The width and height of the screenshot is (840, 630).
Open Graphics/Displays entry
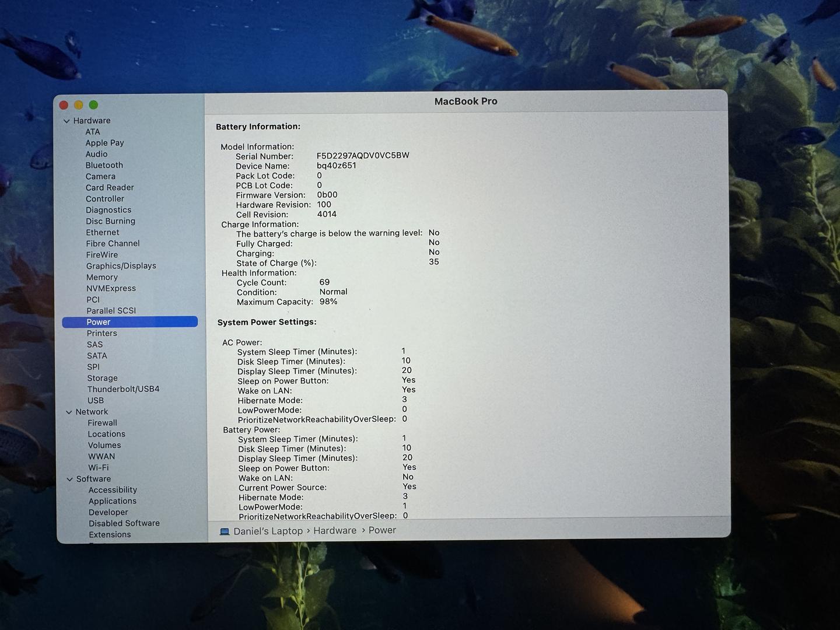pyautogui.click(x=121, y=266)
